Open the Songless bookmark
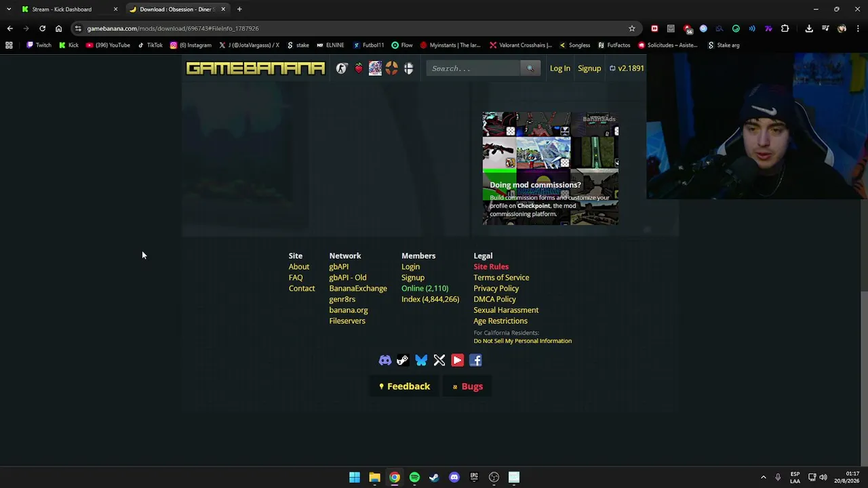The width and height of the screenshot is (868, 488). (574, 45)
